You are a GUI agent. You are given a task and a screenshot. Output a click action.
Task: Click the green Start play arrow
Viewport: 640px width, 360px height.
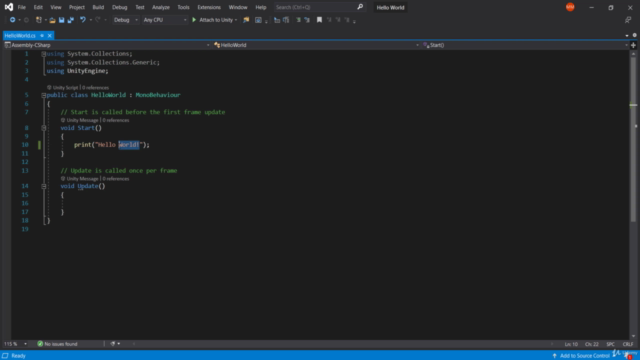click(x=194, y=20)
